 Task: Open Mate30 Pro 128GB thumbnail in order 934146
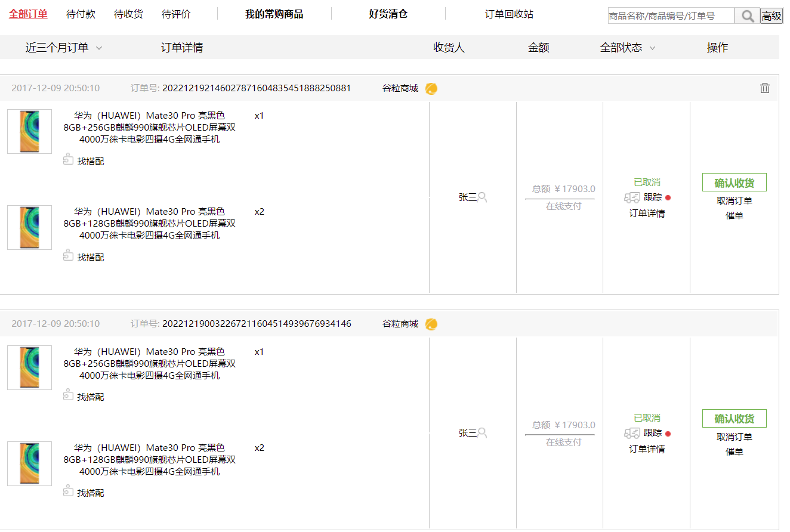29,463
